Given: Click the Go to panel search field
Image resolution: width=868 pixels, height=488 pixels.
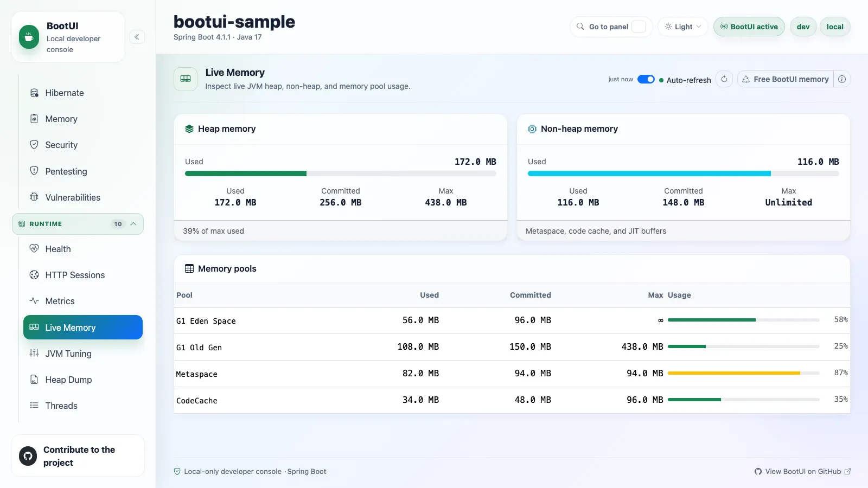Looking at the screenshot, I should coord(611,27).
